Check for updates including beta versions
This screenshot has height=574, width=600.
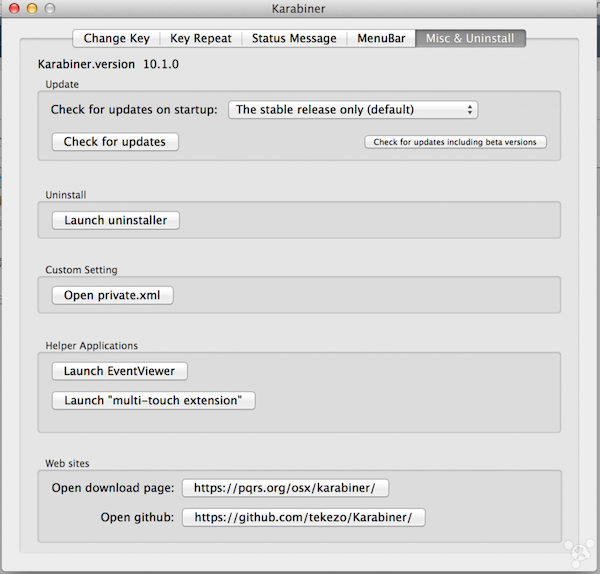coord(455,142)
